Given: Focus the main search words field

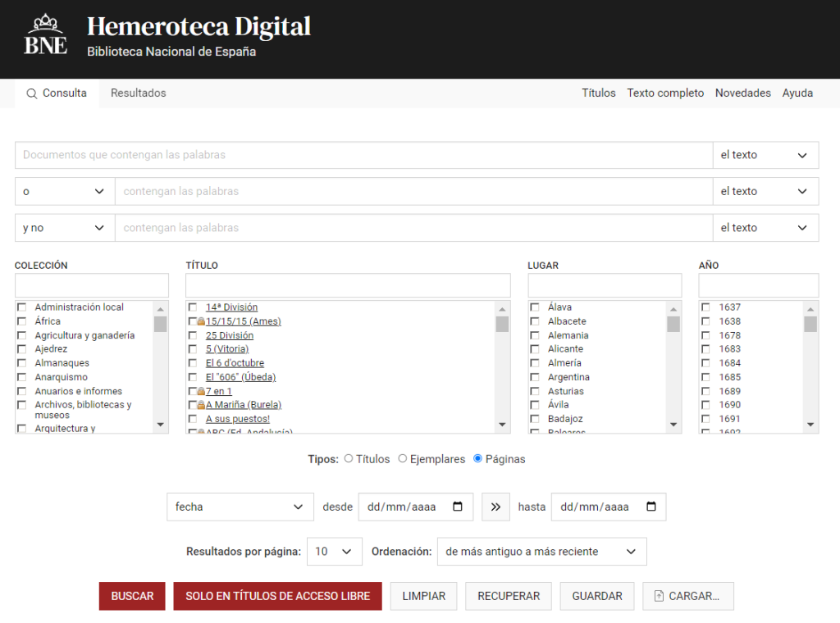Looking at the screenshot, I should [x=363, y=155].
